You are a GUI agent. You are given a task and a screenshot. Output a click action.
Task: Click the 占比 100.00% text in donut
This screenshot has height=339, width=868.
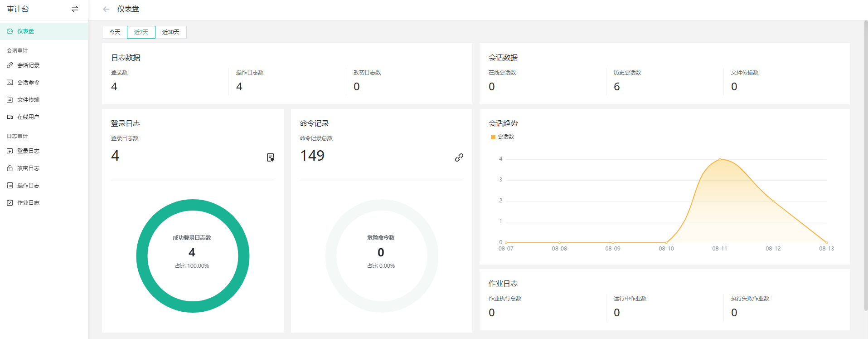(192, 266)
